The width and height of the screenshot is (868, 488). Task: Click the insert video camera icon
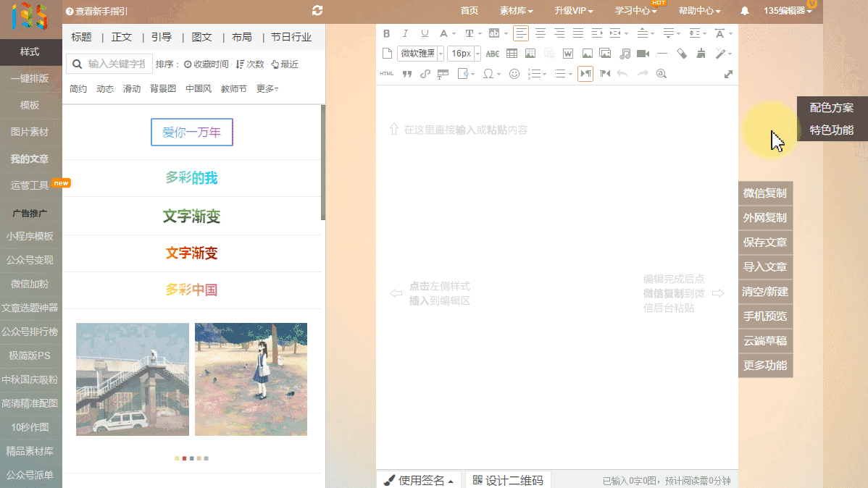(643, 54)
